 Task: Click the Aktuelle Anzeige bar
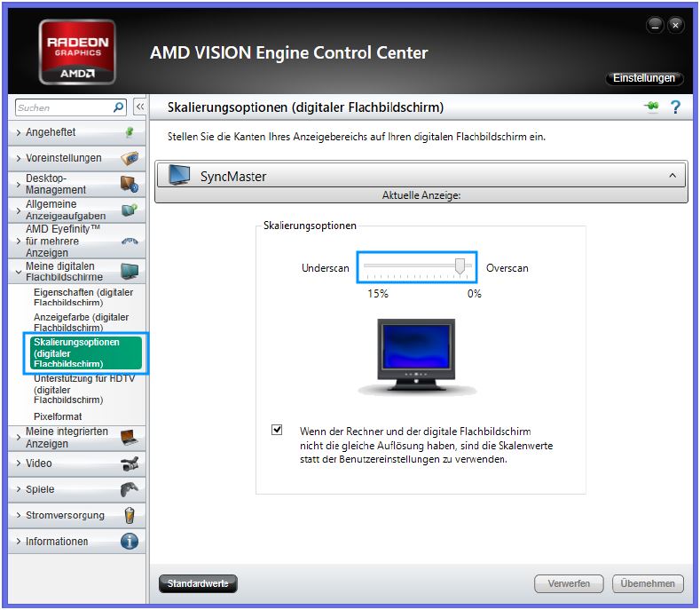(x=421, y=195)
